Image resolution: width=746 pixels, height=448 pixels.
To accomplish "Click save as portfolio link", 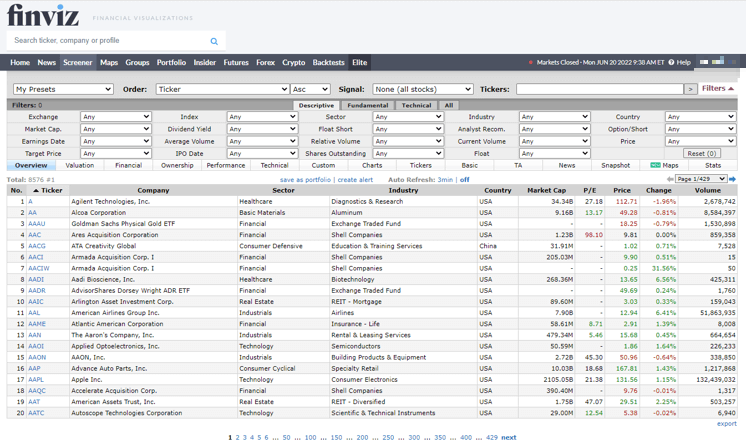I will 305,180.
